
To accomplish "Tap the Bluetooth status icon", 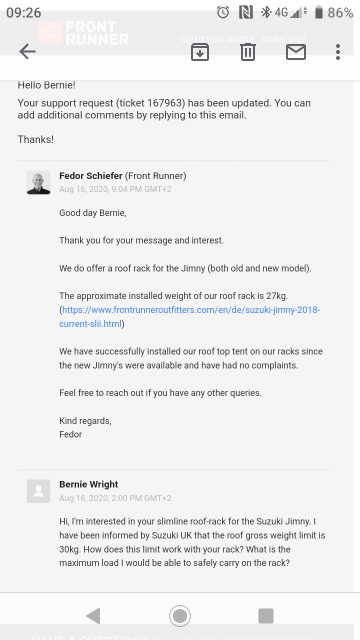I will click(x=266, y=12).
